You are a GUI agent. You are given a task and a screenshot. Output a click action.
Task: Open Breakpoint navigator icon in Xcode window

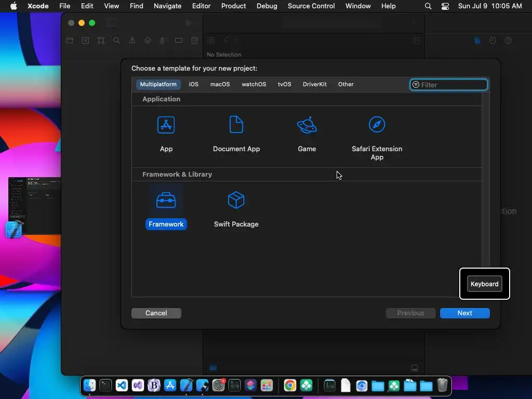tap(179, 41)
